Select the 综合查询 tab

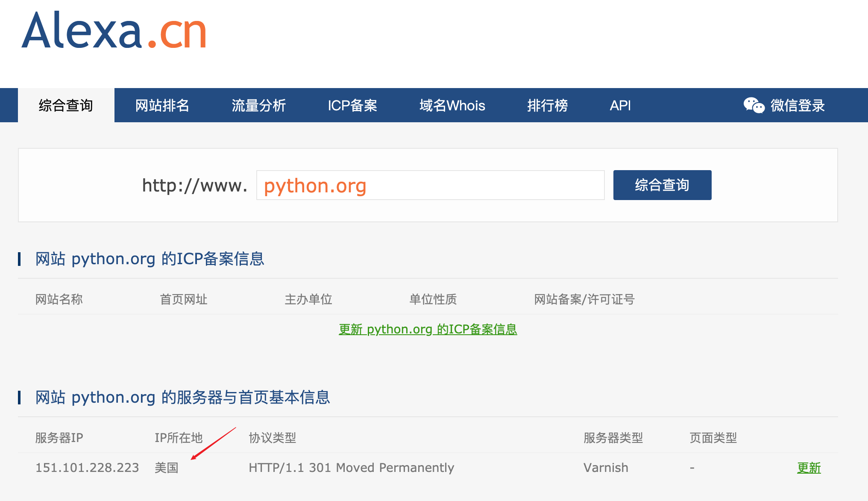65,106
